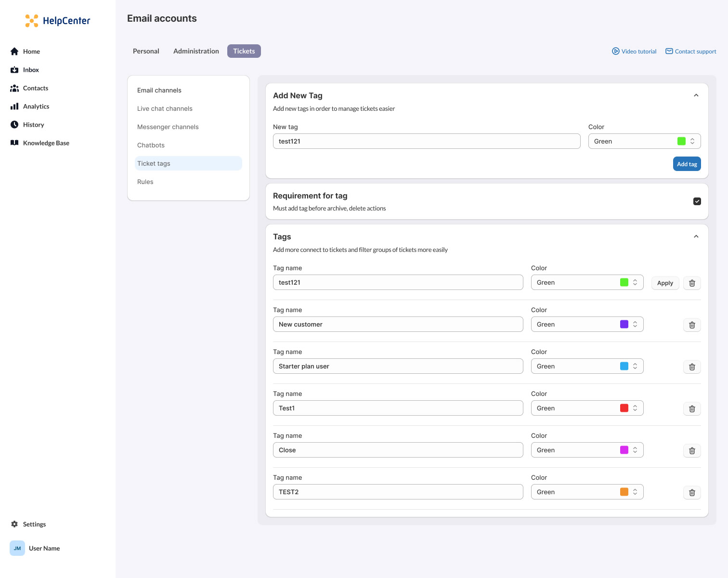This screenshot has width=728, height=578.
Task: Open Knowledge Base book icon
Action: (x=14, y=143)
